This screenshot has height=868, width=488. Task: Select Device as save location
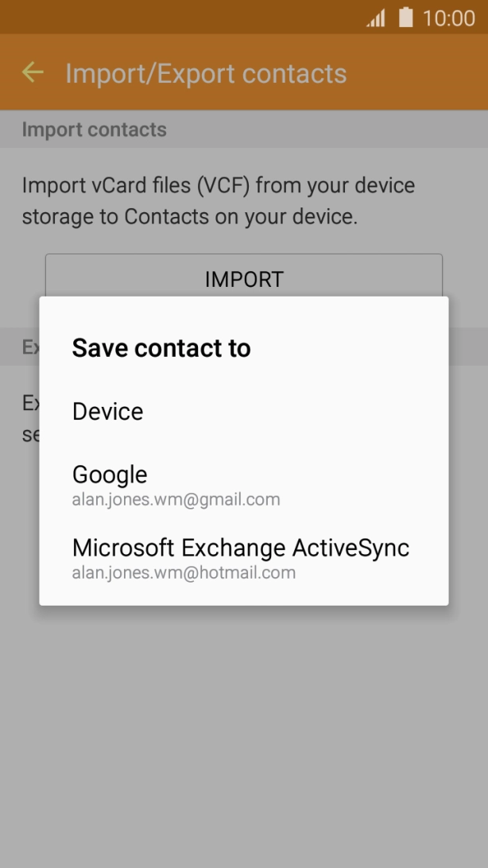click(108, 412)
